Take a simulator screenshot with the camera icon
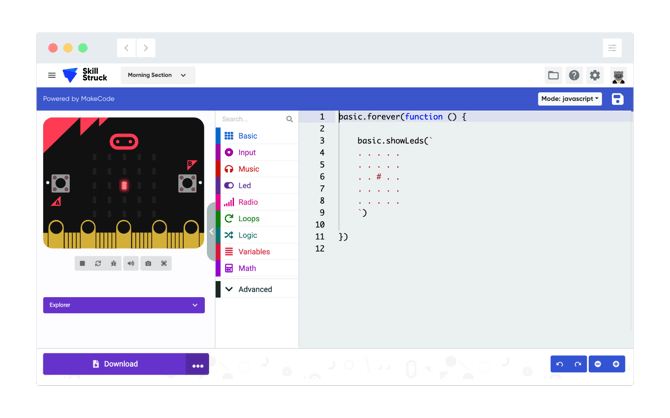 [x=148, y=263]
